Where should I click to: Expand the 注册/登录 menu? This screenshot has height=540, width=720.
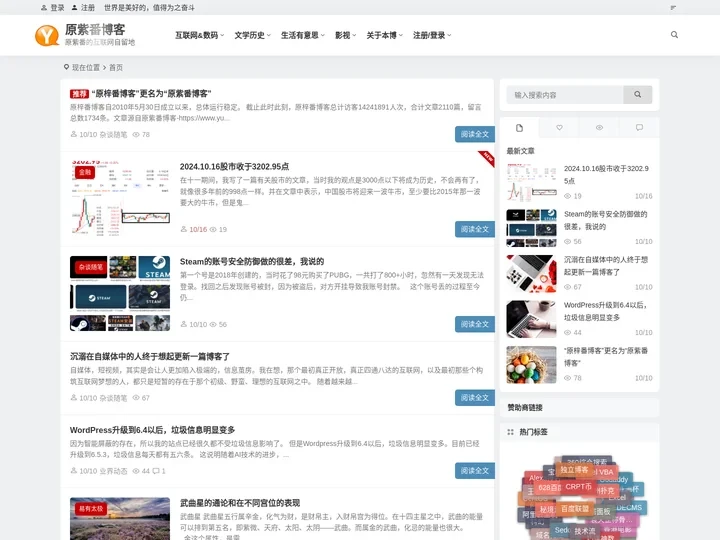pyautogui.click(x=432, y=35)
